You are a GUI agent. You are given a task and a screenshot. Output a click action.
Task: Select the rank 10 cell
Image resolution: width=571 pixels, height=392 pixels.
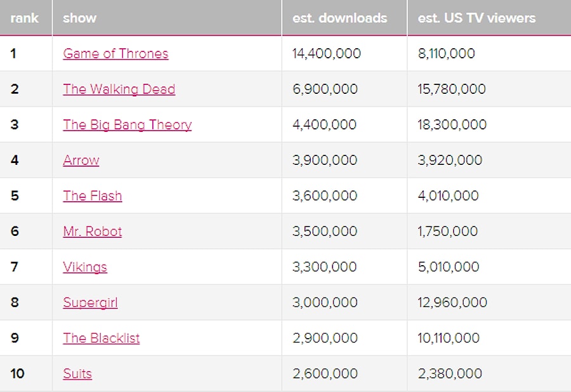coord(18,374)
